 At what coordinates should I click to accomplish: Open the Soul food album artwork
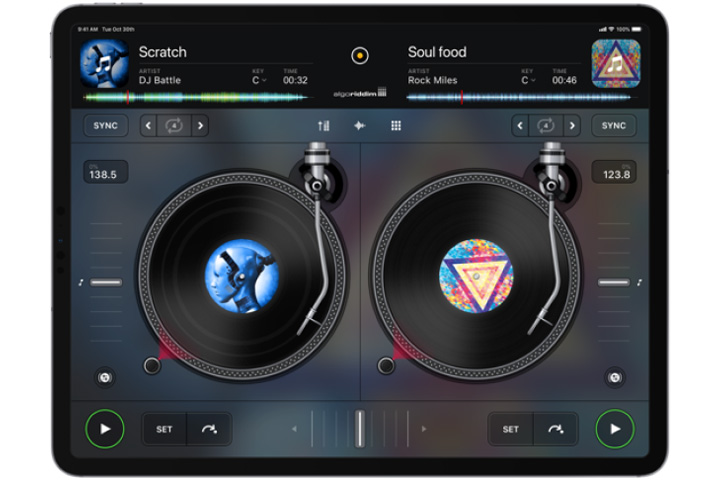coord(615,63)
